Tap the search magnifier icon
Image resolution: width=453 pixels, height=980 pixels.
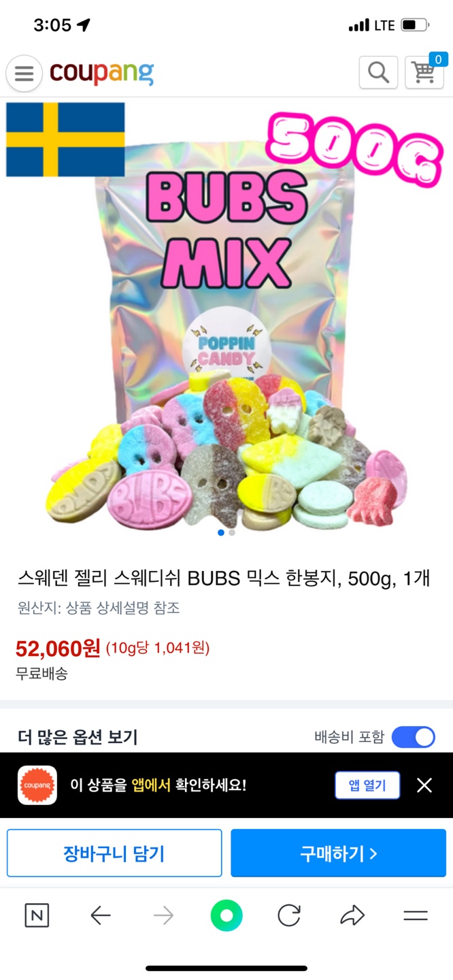(378, 72)
